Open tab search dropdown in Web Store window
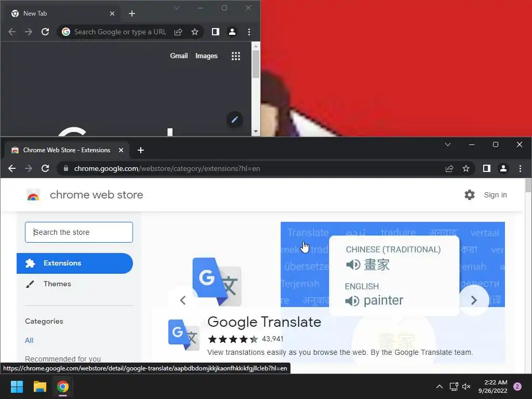 pos(448,144)
